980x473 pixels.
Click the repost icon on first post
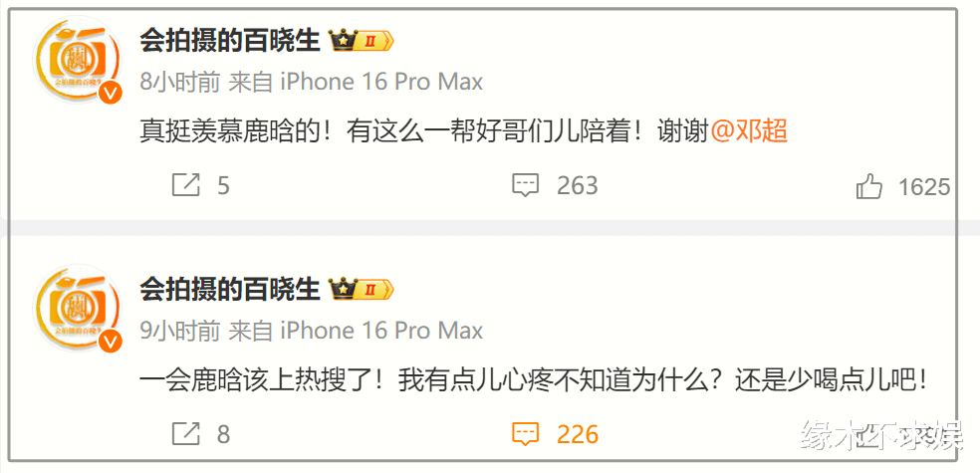(x=185, y=185)
